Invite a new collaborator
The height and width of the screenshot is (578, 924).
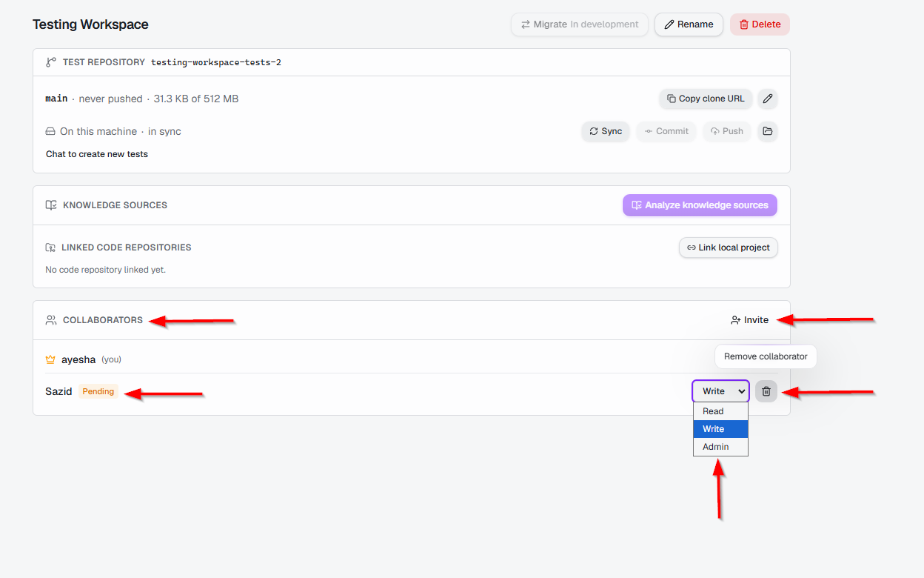[749, 320]
